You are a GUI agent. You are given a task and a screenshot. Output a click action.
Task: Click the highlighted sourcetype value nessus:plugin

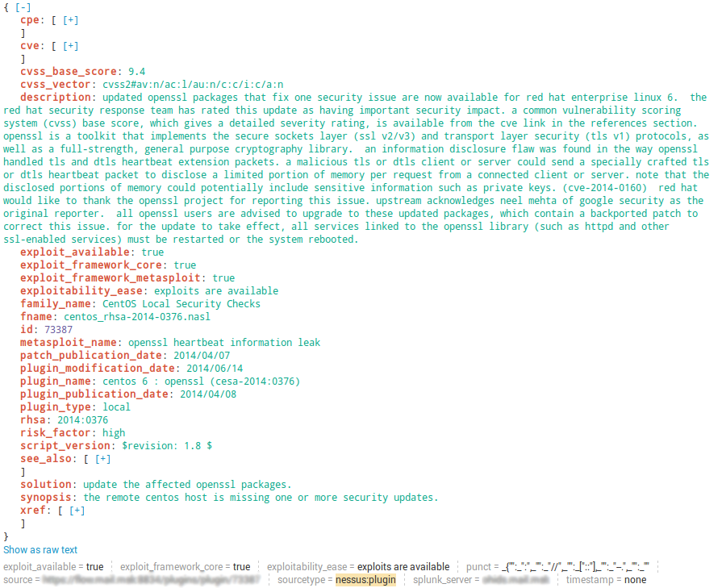pyautogui.click(x=365, y=580)
